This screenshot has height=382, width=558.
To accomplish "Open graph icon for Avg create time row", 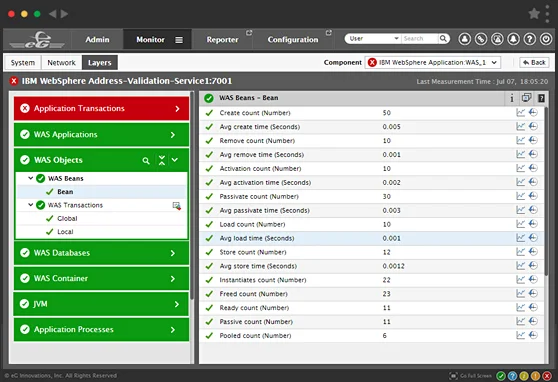I will point(520,126).
